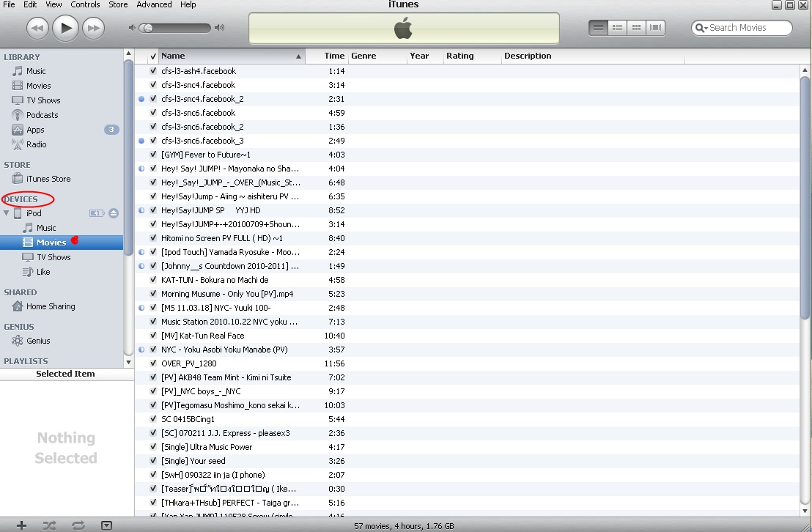Uncheck [MV] Kat-Tun Real Face

[153, 336]
